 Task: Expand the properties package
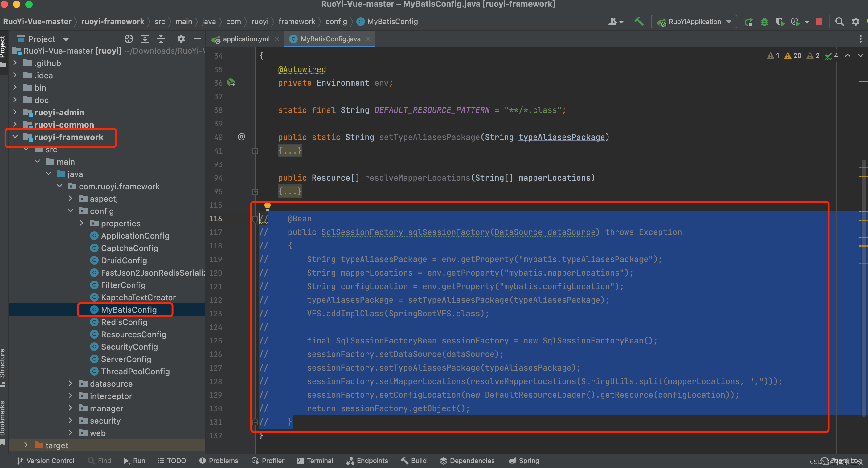pyautogui.click(x=82, y=223)
